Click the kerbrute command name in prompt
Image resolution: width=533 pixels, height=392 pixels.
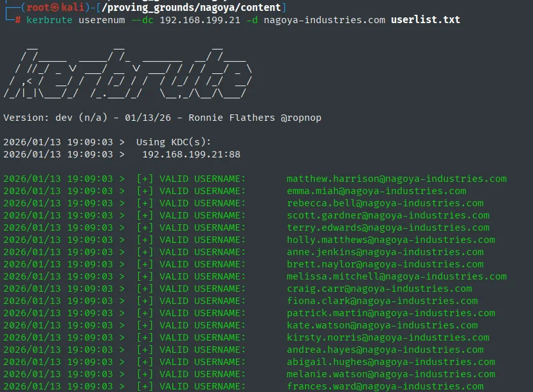pyautogui.click(x=50, y=20)
